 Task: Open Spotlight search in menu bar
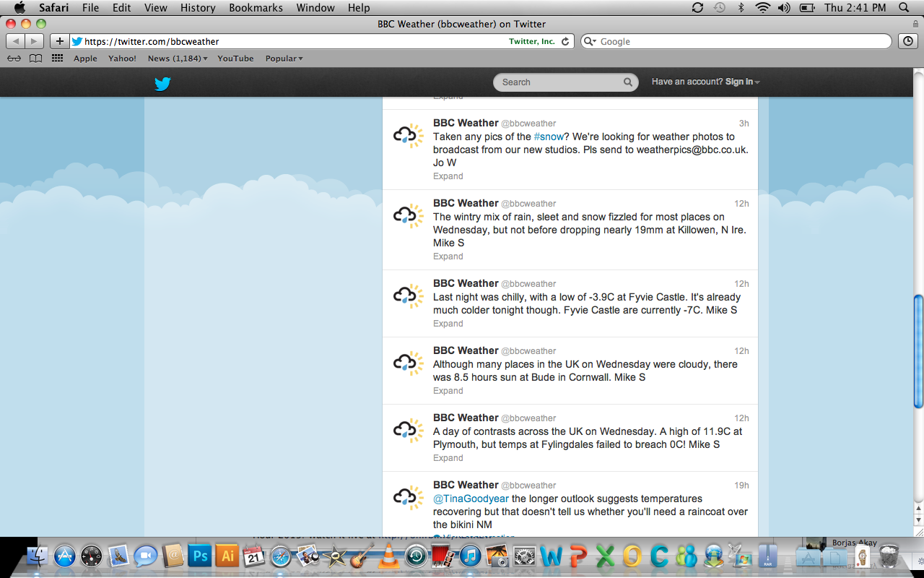[904, 7]
